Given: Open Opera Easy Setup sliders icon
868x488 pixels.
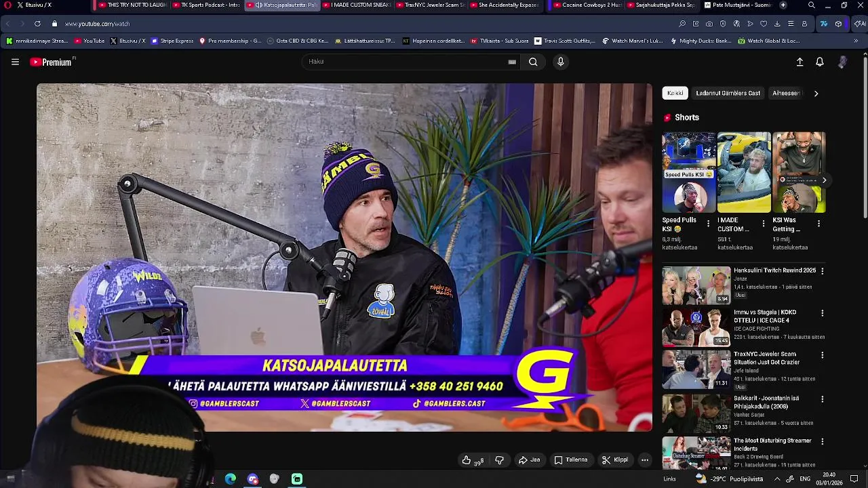Looking at the screenshot, I should (791, 24).
